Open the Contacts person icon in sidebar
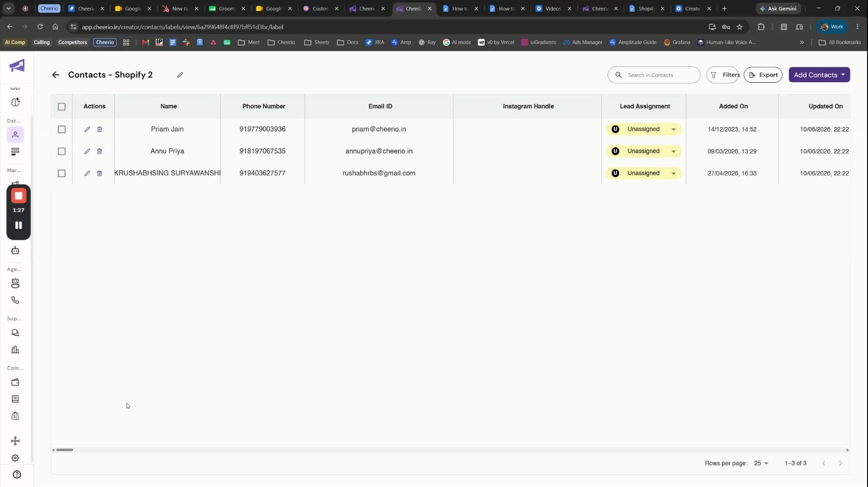The width and height of the screenshot is (868, 487). pyautogui.click(x=15, y=135)
